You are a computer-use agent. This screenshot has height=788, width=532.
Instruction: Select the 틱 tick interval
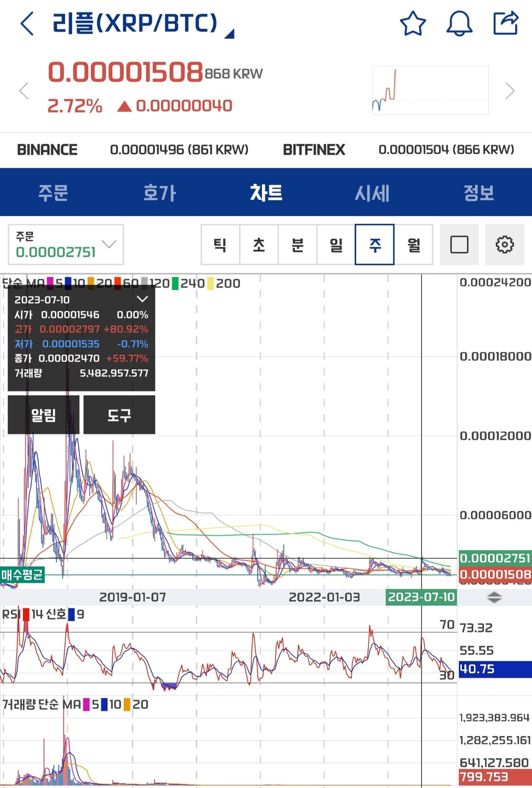[x=220, y=245]
